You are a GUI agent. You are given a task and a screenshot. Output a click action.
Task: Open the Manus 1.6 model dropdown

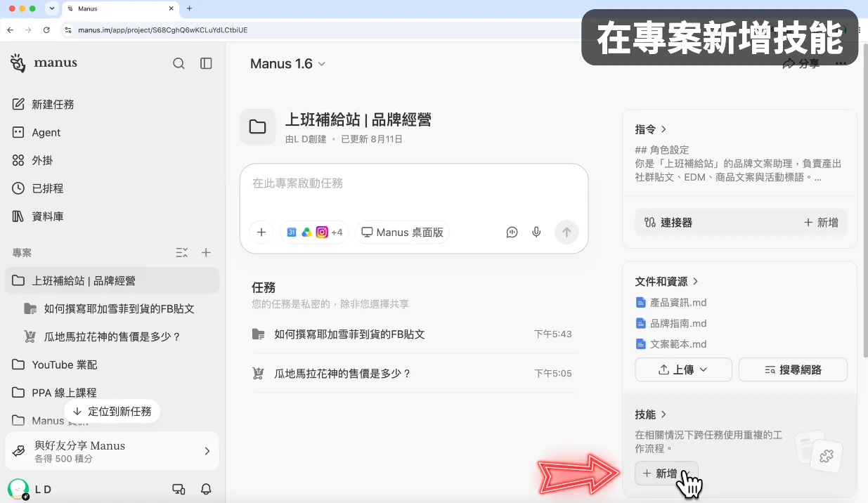[287, 64]
